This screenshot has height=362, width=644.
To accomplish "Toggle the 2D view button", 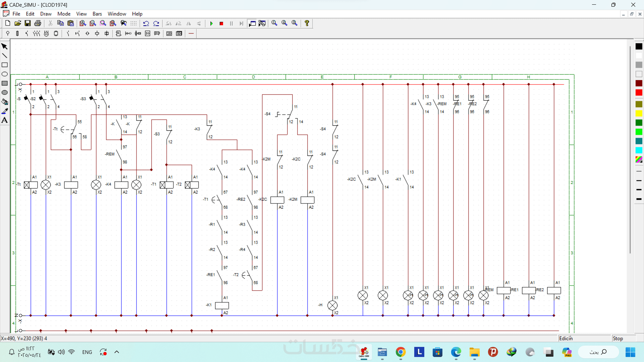I will pos(169,34).
